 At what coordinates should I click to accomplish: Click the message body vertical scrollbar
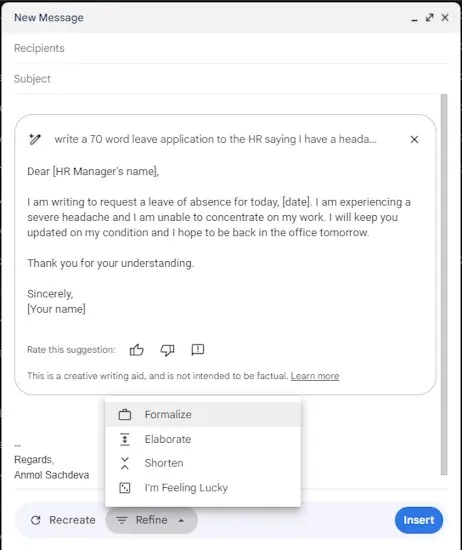[x=444, y=284]
